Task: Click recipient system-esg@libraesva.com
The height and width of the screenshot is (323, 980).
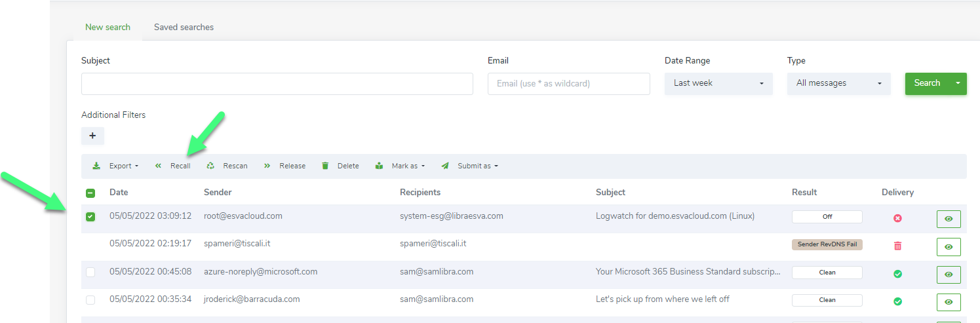Action: 451,216
